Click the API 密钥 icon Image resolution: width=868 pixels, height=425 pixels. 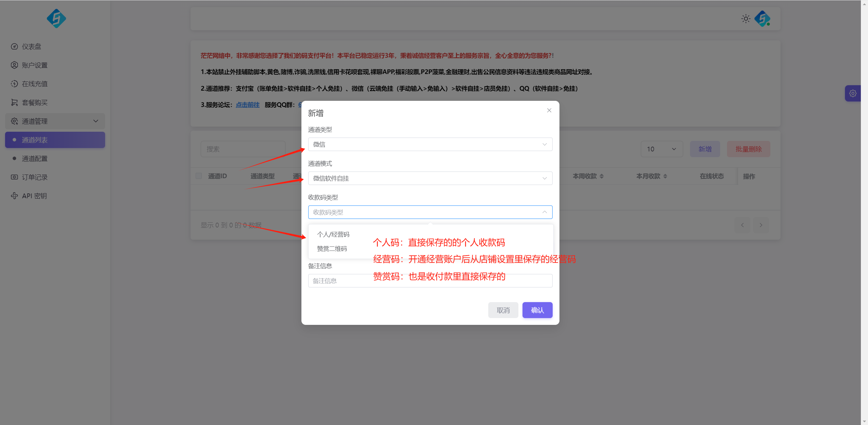[x=14, y=196]
